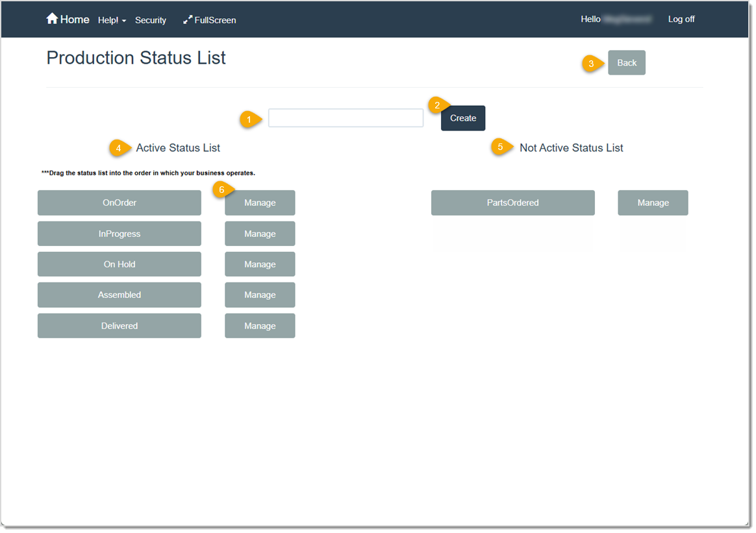Click the Hello username greeting
This screenshot has width=756, height=533.
point(616,19)
